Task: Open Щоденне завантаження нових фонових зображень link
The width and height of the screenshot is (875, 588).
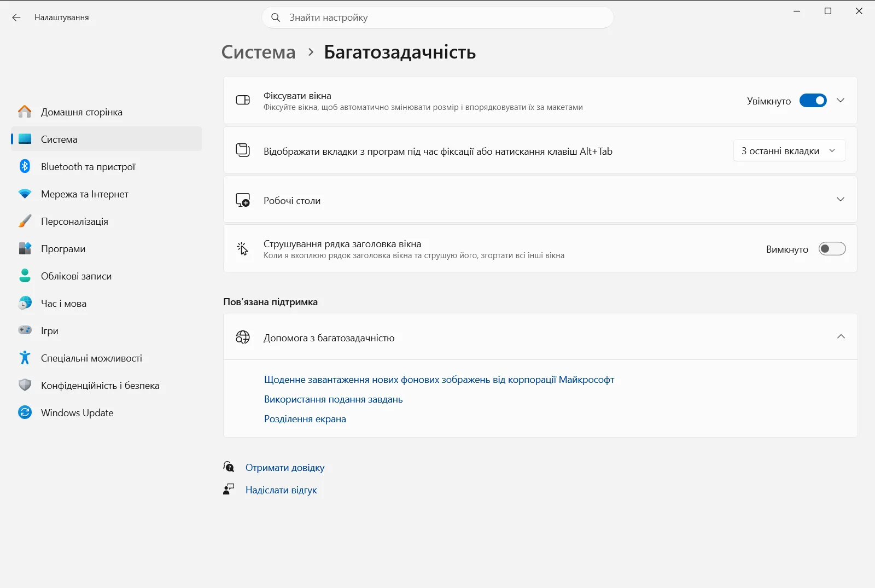Action: coord(439,380)
